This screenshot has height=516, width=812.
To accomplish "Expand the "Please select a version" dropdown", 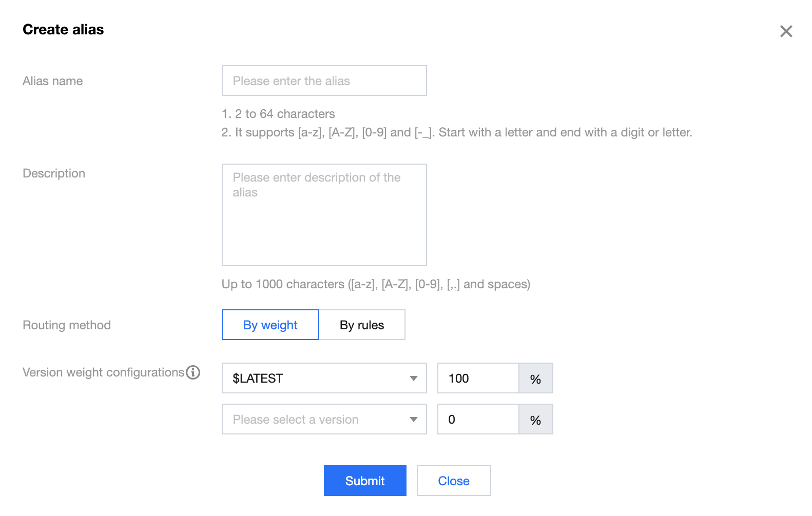I will click(x=324, y=420).
